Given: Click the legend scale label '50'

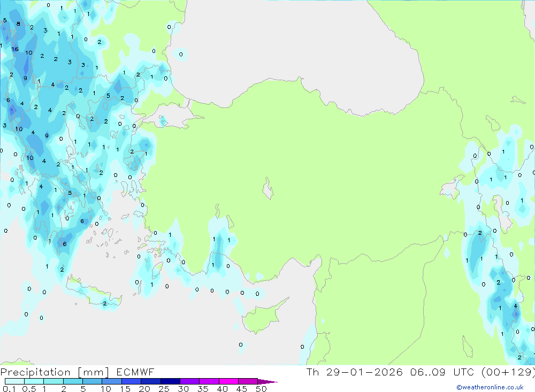Looking at the screenshot, I should coord(262,389).
